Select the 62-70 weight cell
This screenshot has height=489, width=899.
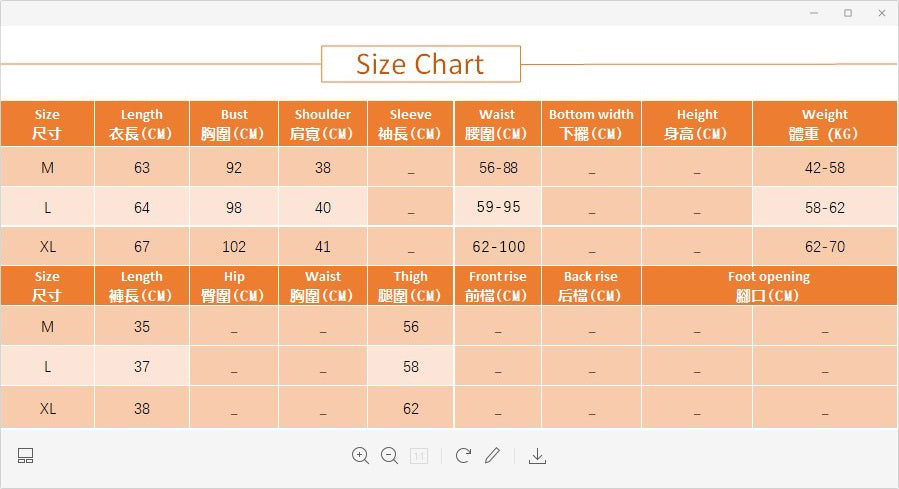point(824,246)
